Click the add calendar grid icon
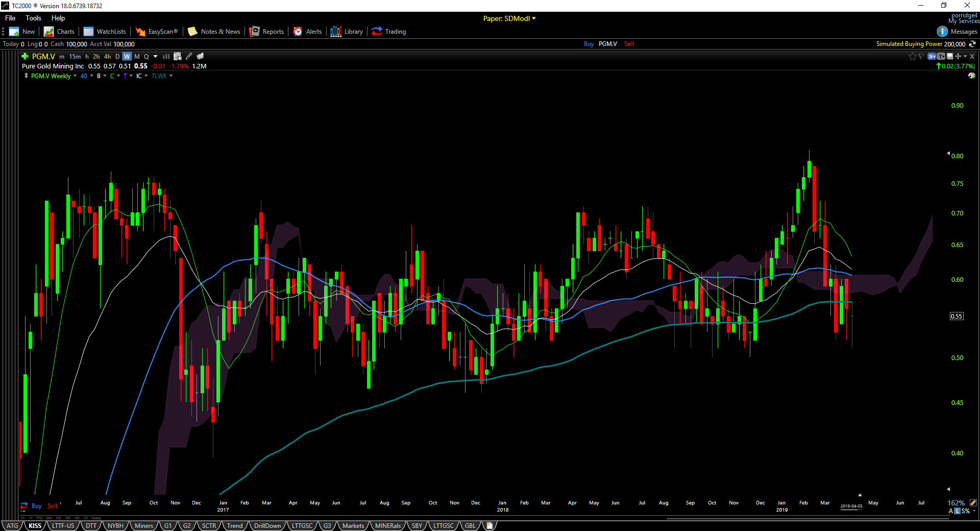This screenshot has height=531, width=980. 178,56
